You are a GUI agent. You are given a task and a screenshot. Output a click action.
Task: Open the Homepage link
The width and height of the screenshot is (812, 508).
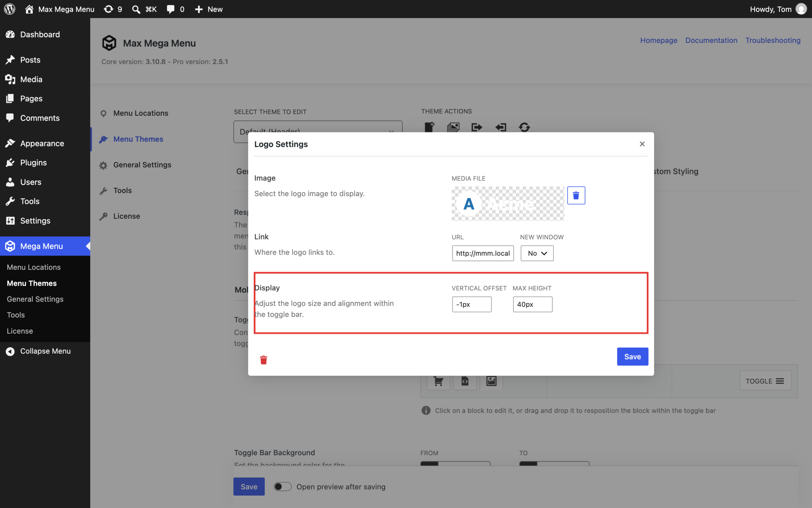(659, 40)
